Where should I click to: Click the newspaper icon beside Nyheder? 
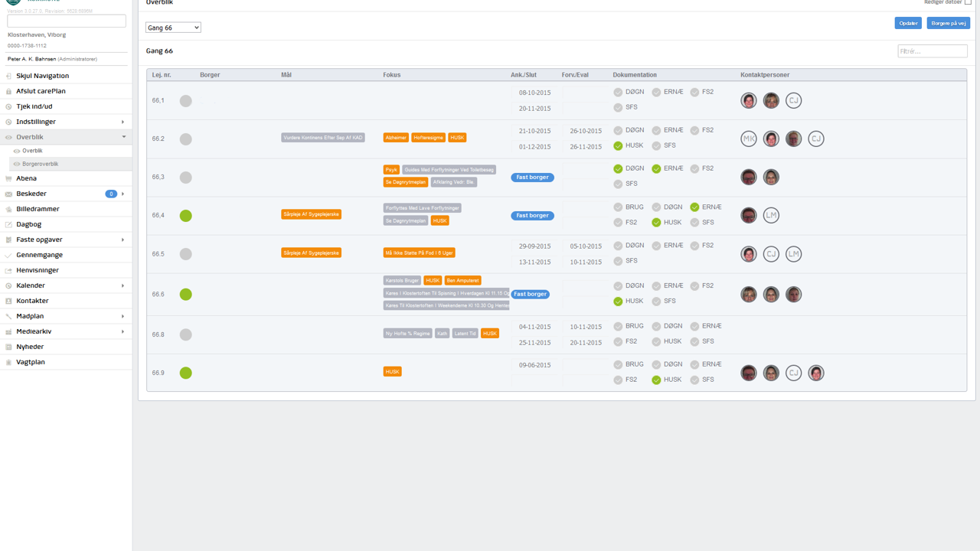point(8,347)
